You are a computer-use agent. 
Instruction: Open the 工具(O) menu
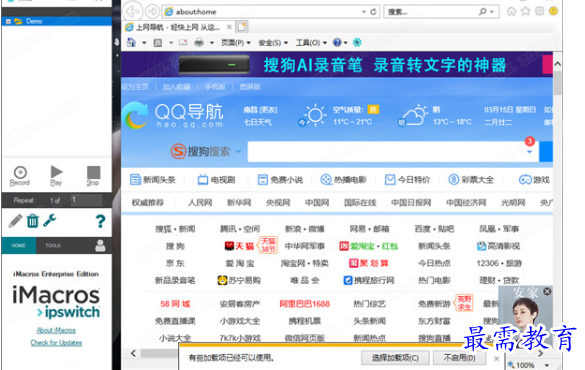(312, 43)
